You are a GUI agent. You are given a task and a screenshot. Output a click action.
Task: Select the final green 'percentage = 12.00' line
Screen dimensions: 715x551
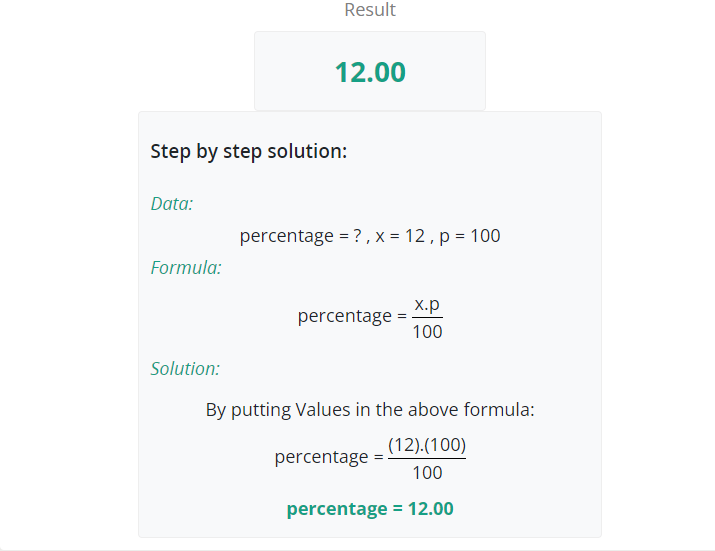pyautogui.click(x=370, y=509)
